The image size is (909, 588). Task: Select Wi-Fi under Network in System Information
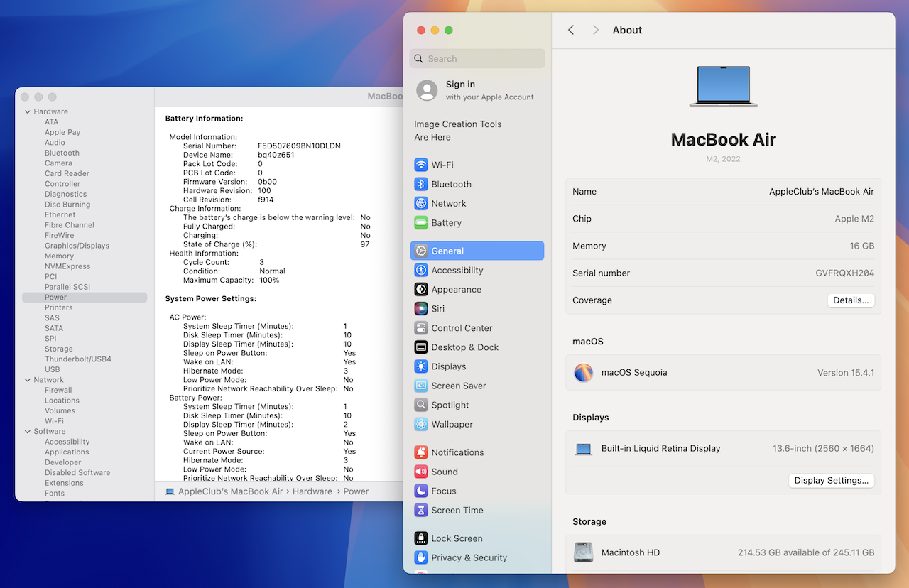(x=54, y=421)
